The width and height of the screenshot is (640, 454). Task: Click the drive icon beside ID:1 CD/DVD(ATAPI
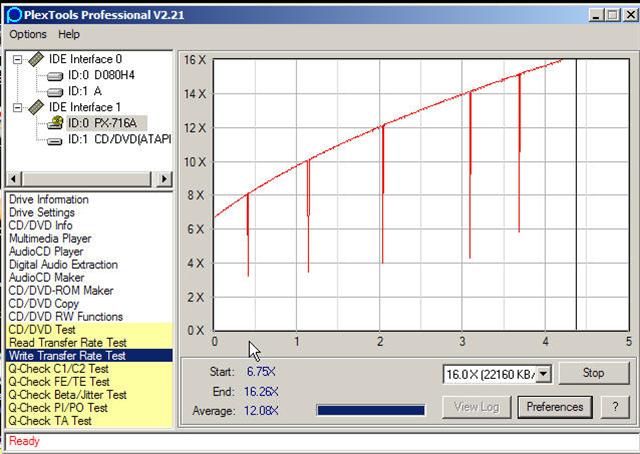coord(55,141)
